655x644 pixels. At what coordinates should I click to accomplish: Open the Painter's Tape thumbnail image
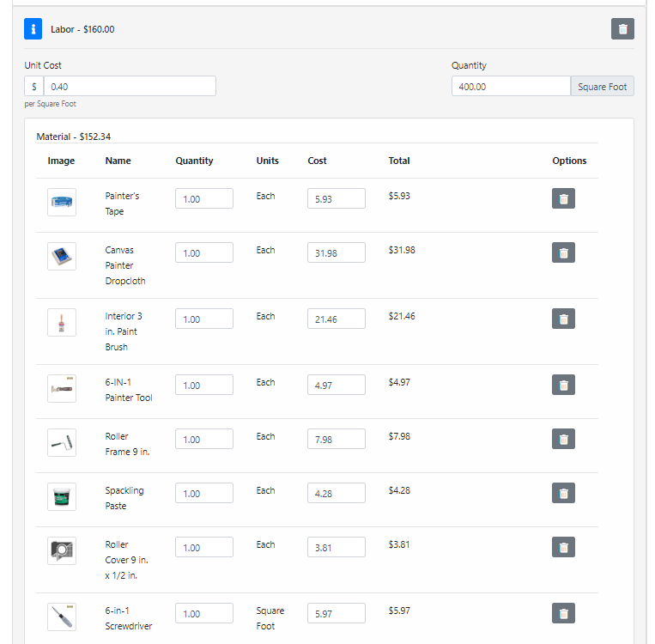pos(62,203)
